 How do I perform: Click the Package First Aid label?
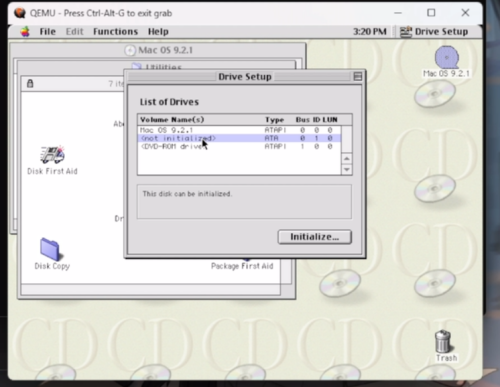[242, 266]
